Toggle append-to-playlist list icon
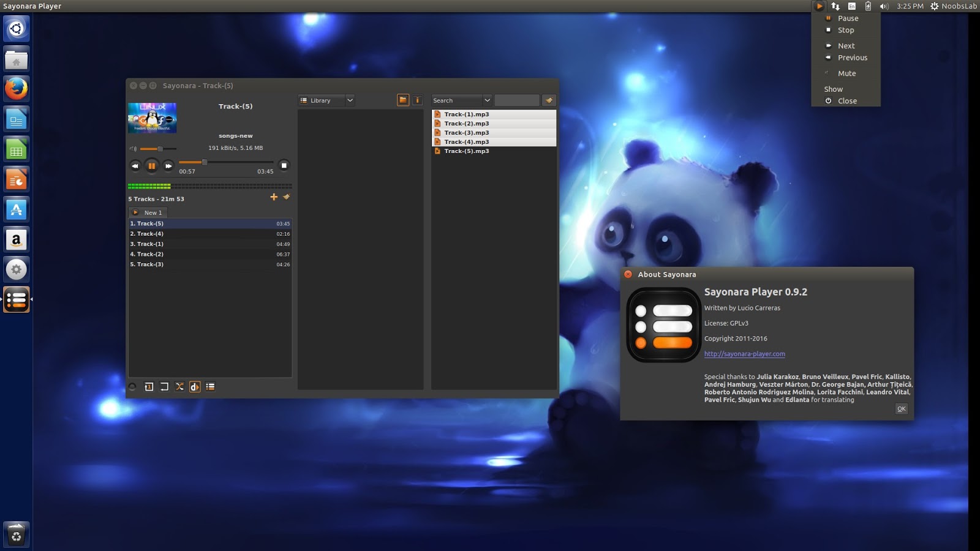Image resolution: width=980 pixels, height=551 pixels. pyautogui.click(x=210, y=387)
